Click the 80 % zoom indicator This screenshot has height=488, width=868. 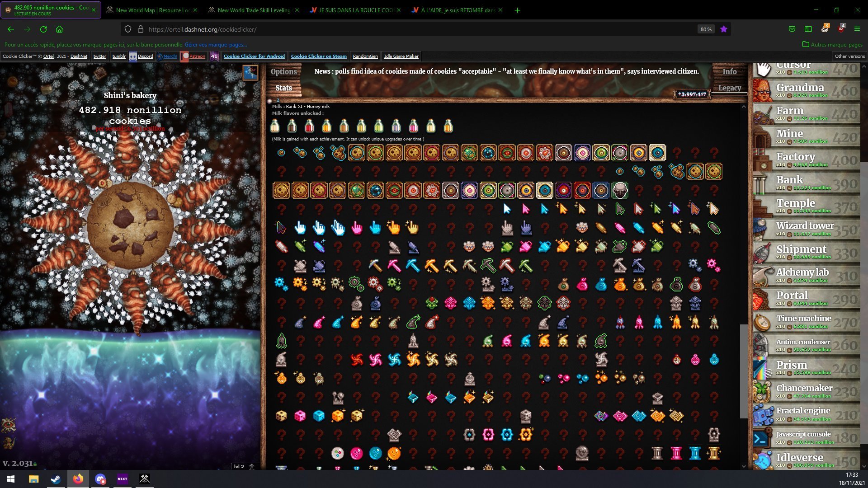click(x=706, y=29)
